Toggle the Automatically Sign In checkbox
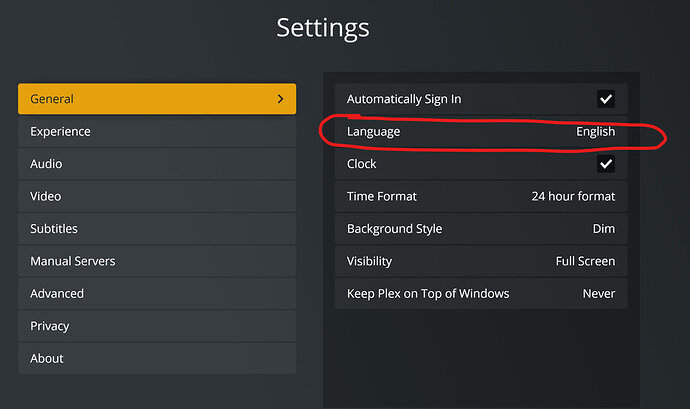The width and height of the screenshot is (690, 409). point(605,99)
